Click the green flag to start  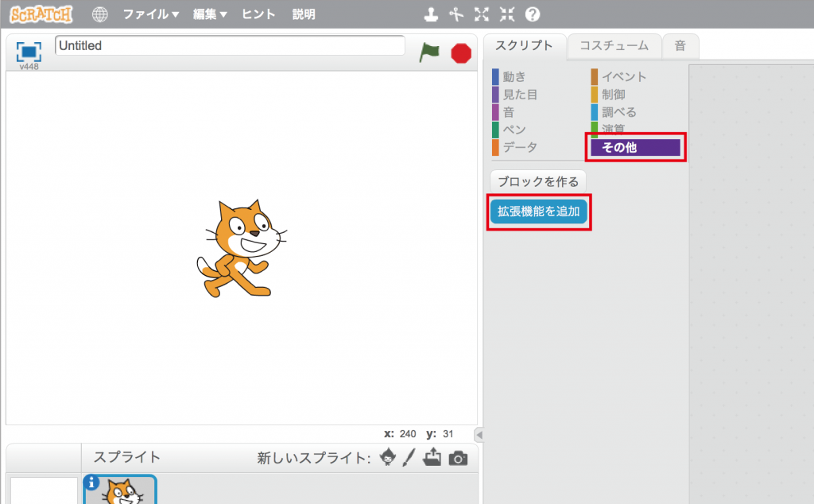pyautogui.click(x=429, y=52)
